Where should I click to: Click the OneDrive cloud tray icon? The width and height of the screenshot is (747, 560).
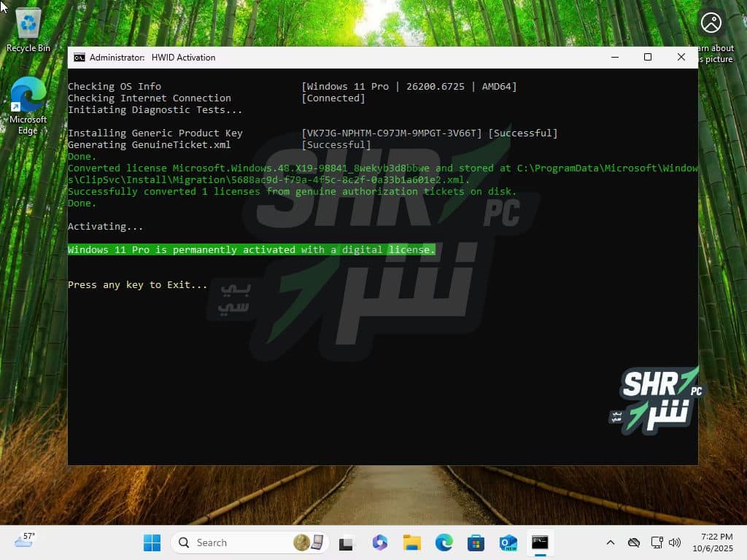point(634,542)
